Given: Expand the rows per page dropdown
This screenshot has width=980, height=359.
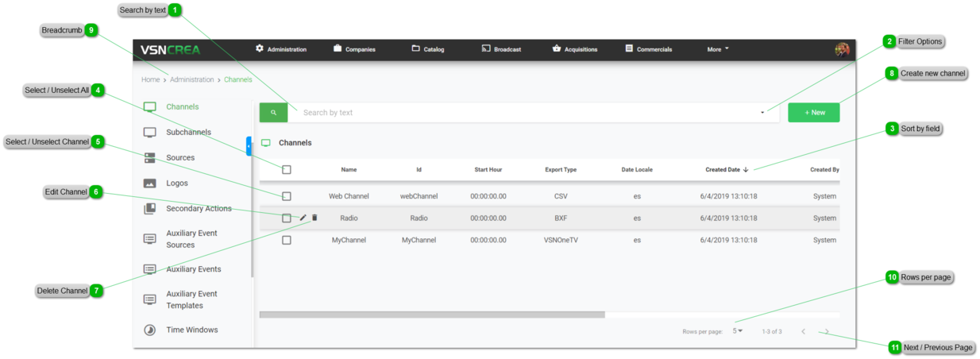Looking at the screenshot, I should click(738, 331).
